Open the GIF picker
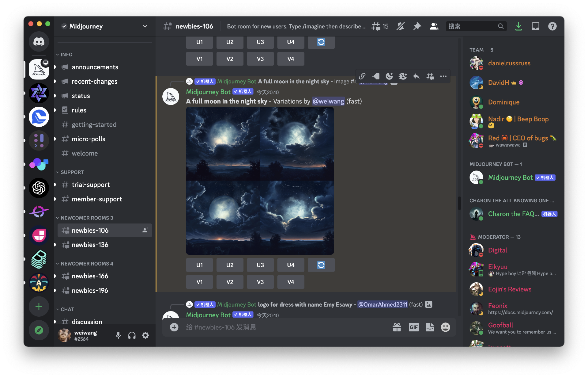The image size is (588, 378). click(413, 327)
